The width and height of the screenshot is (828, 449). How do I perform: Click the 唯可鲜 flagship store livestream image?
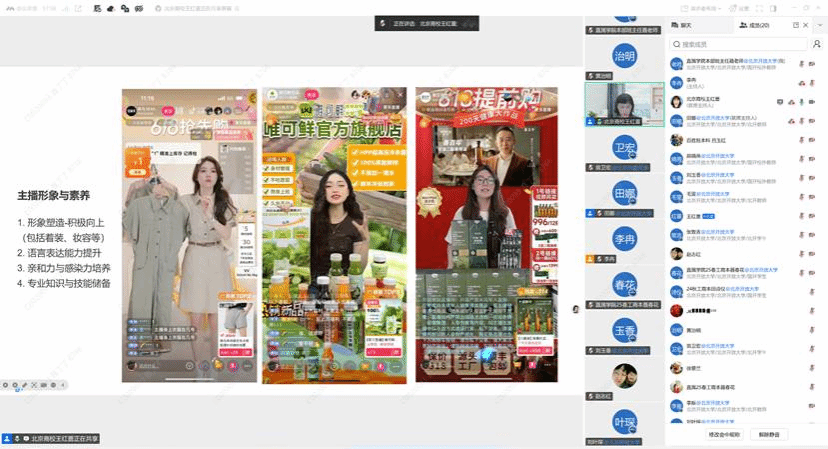click(x=334, y=235)
